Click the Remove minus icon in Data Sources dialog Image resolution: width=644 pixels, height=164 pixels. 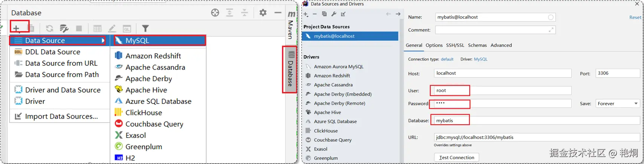[x=315, y=14]
